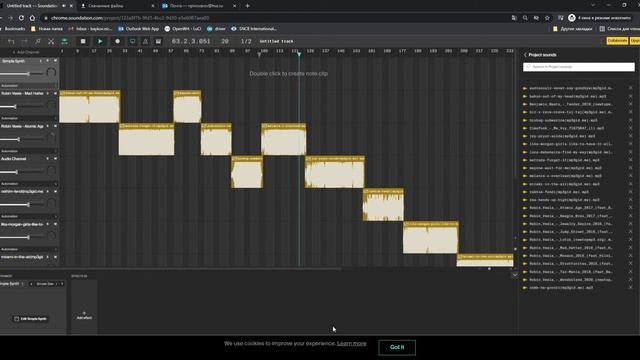Mute the Robin Veela - Atomic Age channel

click(x=56, y=126)
